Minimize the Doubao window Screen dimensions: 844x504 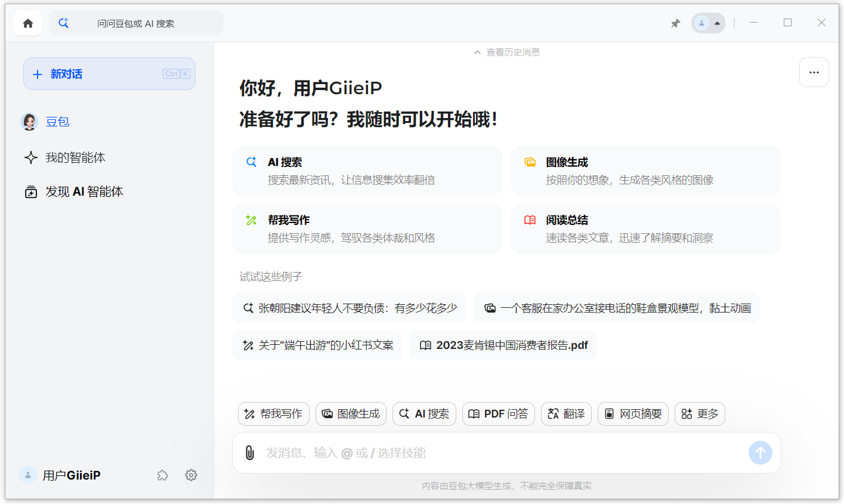pos(754,23)
